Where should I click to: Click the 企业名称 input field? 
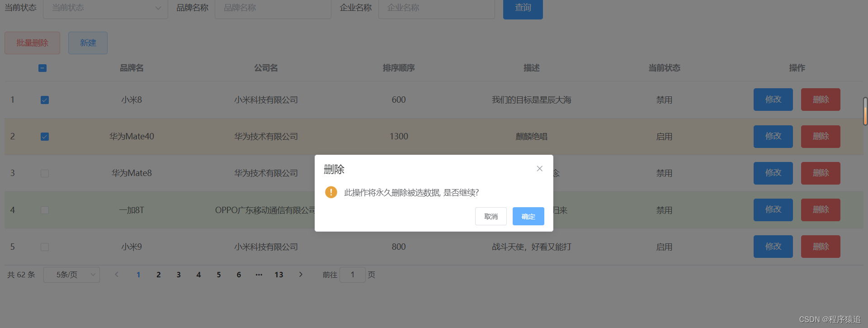click(436, 8)
